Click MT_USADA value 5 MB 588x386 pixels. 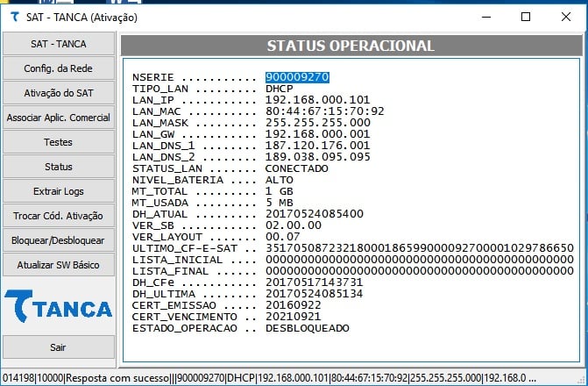(280, 203)
